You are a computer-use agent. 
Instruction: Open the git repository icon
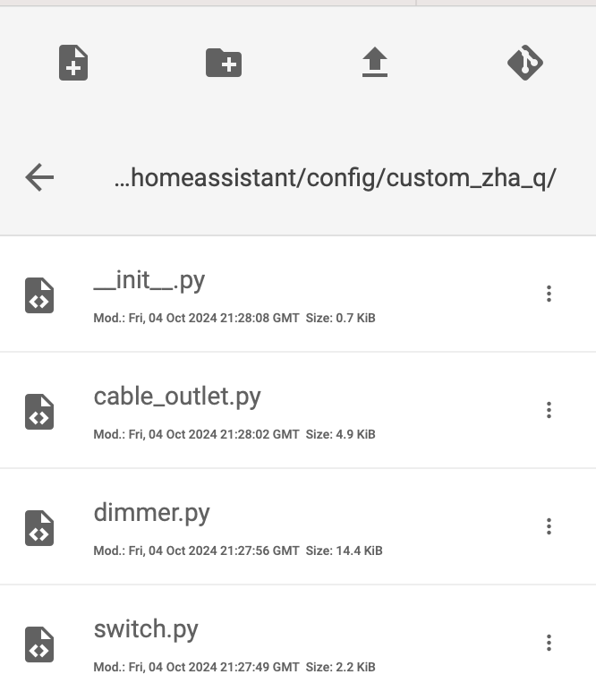[525, 63]
